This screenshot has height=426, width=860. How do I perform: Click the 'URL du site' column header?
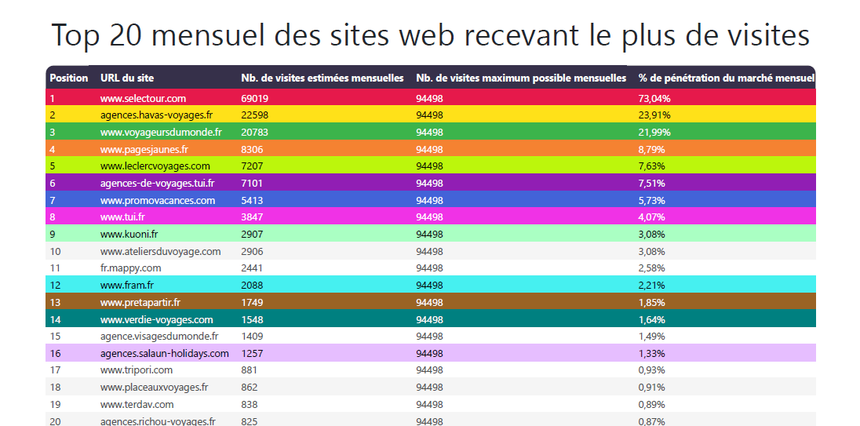[x=127, y=78]
